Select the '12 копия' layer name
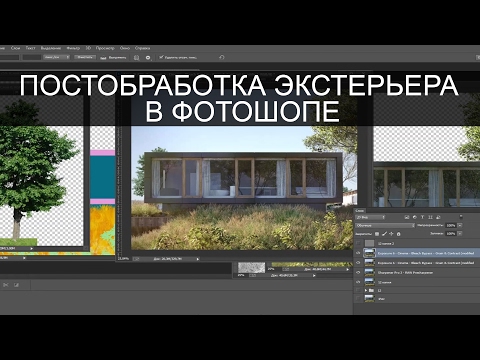 (x=384, y=282)
